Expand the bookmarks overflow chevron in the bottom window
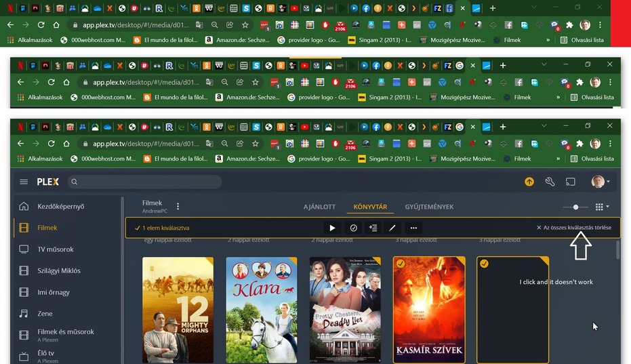631x364 pixels. [x=558, y=159]
